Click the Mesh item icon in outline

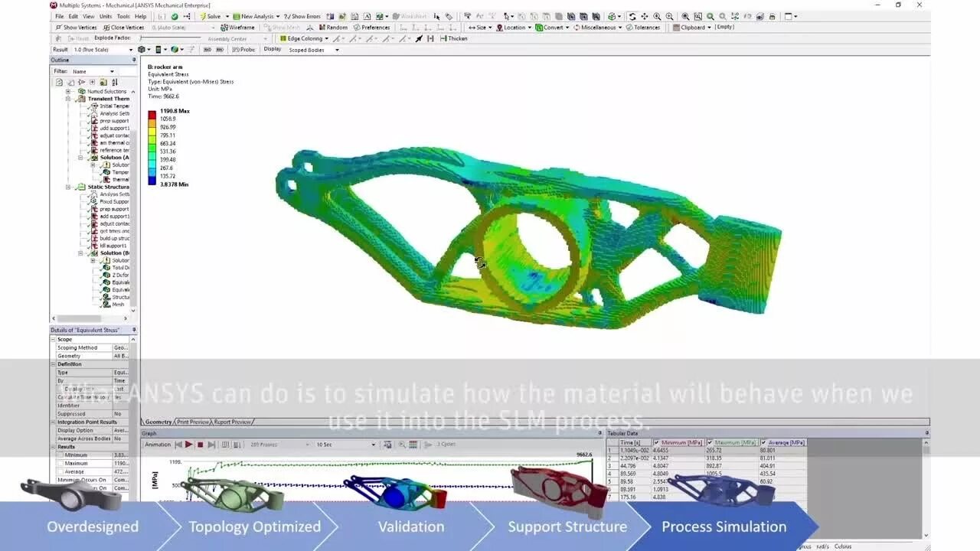tap(106, 305)
